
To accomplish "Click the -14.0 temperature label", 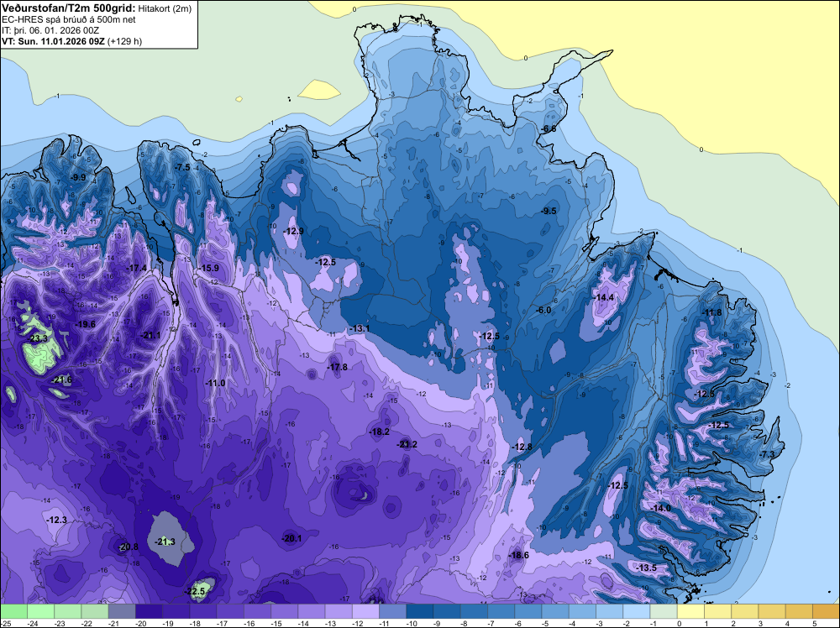I will click(x=660, y=508).
